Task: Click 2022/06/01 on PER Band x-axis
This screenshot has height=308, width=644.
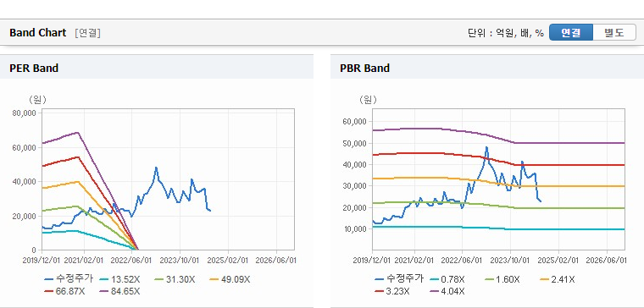Action: tap(131, 261)
